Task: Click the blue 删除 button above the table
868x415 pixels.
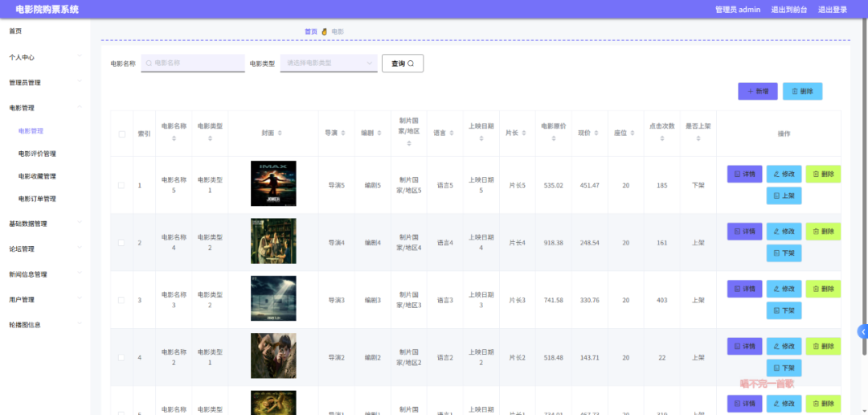Action: pyautogui.click(x=803, y=92)
